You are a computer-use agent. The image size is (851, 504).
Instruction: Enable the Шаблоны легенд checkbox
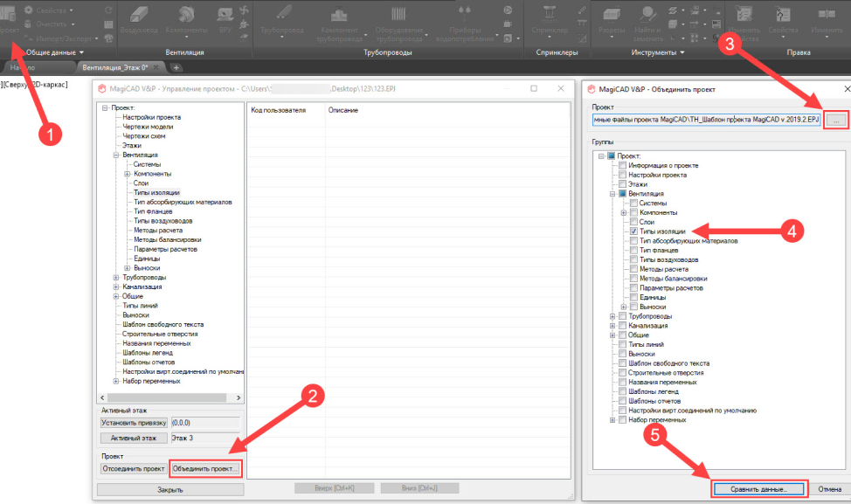[x=622, y=391]
